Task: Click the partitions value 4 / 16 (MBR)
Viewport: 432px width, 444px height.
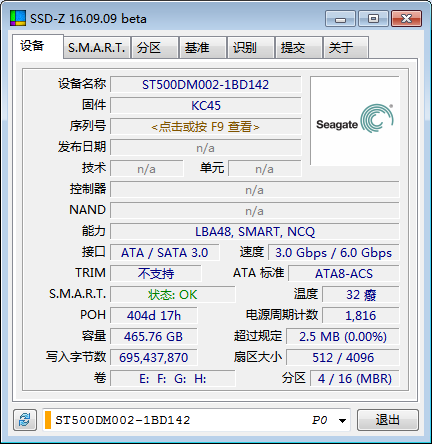Action: (355, 378)
